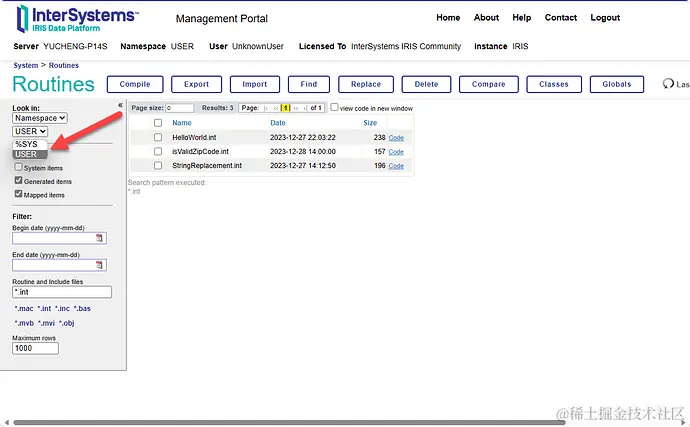The image size is (690, 427).
Task: Open the Help menu item
Action: pos(521,18)
